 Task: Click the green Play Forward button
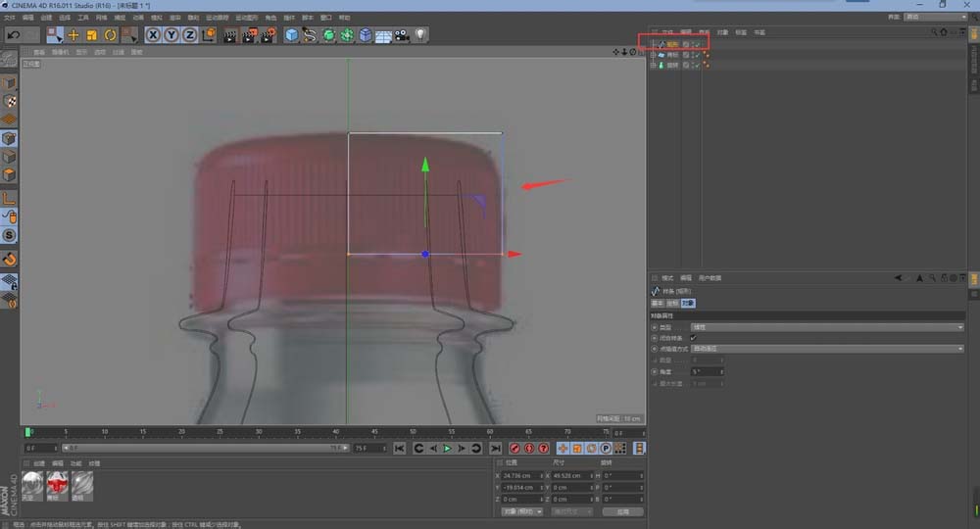(x=447, y=449)
